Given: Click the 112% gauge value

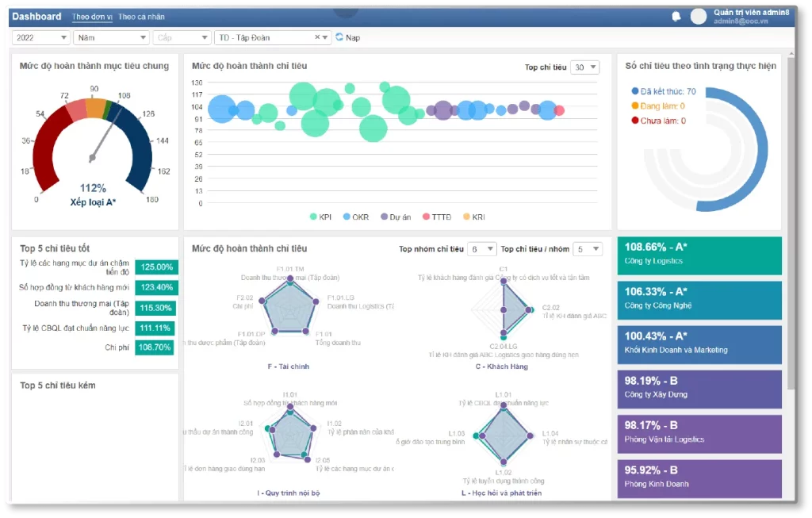Looking at the screenshot, I should 93,188.
